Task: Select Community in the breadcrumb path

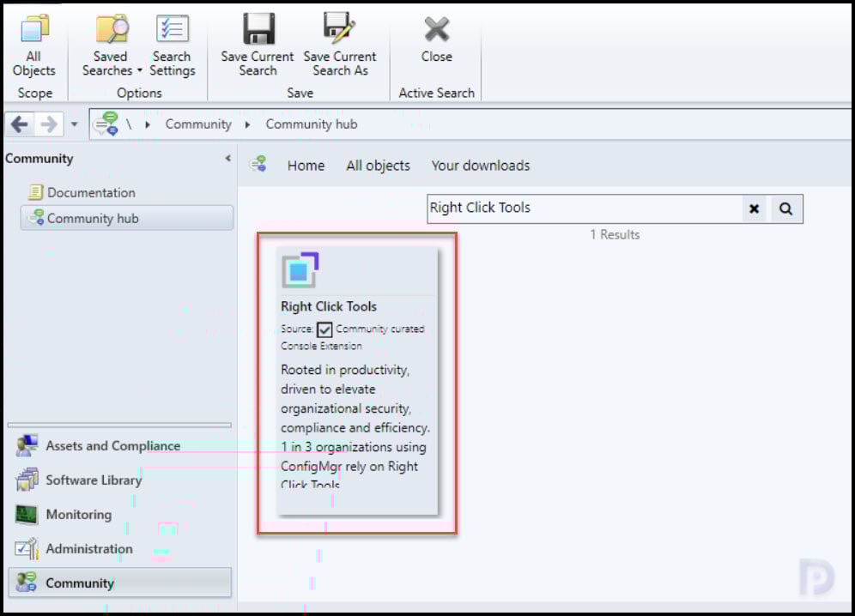Action: [198, 124]
